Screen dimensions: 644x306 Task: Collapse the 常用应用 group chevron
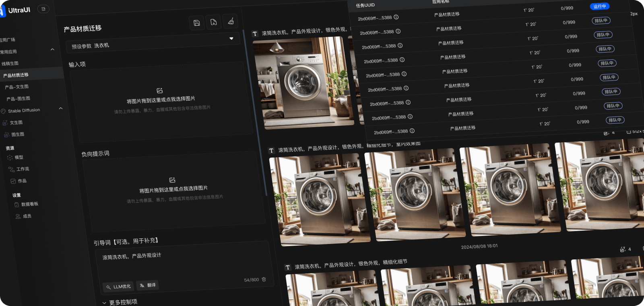coord(52,49)
